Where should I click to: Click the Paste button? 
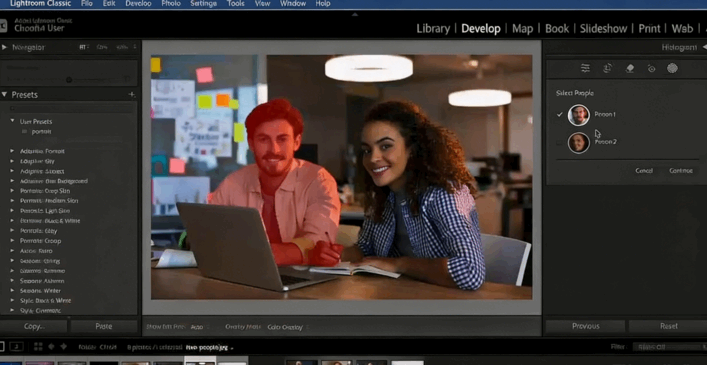[104, 326]
